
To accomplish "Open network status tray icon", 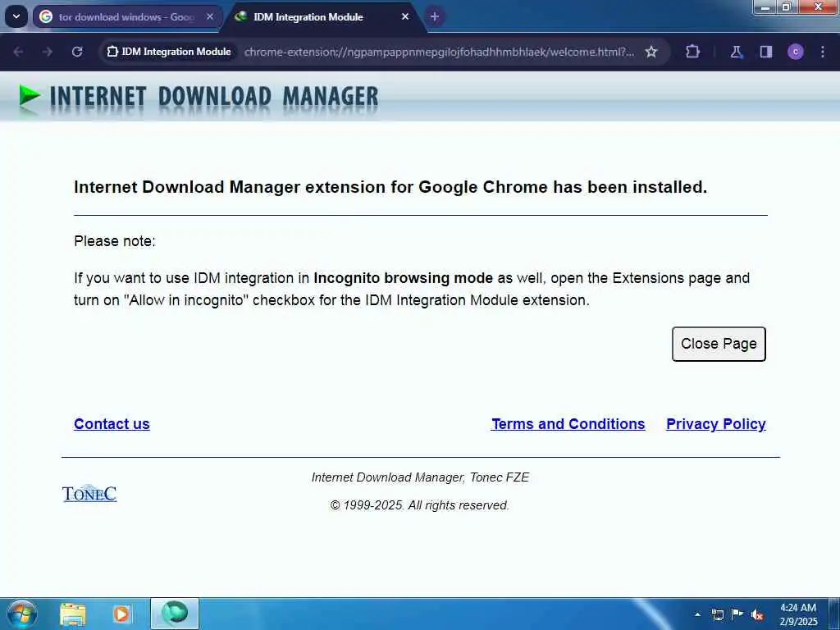I will tap(717, 614).
